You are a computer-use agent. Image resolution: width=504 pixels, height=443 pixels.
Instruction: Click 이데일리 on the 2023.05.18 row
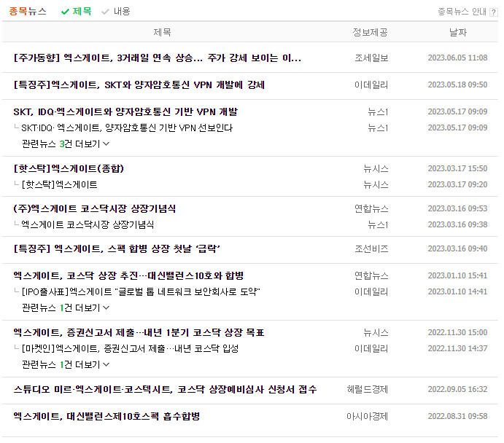tap(371, 85)
